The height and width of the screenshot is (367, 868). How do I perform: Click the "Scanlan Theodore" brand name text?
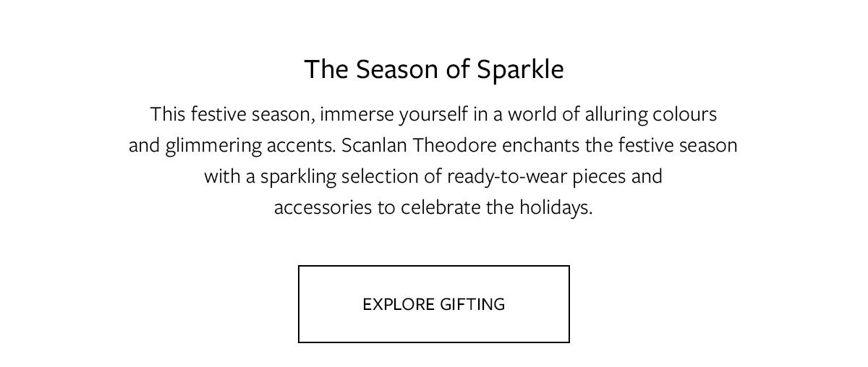pos(419,145)
